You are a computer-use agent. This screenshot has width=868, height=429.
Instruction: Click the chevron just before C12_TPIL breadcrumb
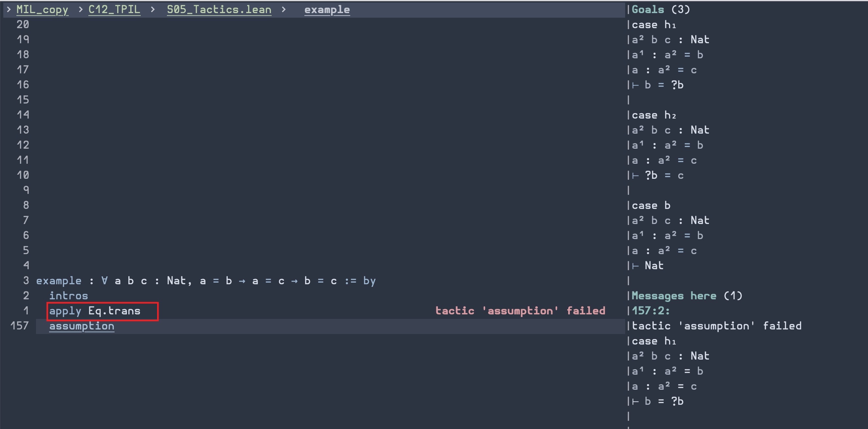[81, 9]
